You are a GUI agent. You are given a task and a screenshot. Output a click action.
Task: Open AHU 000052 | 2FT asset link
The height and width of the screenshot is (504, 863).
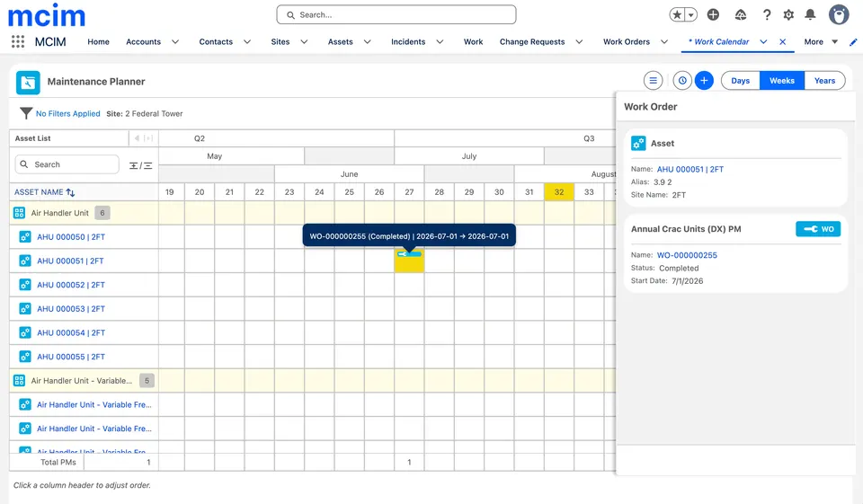[x=70, y=285]
